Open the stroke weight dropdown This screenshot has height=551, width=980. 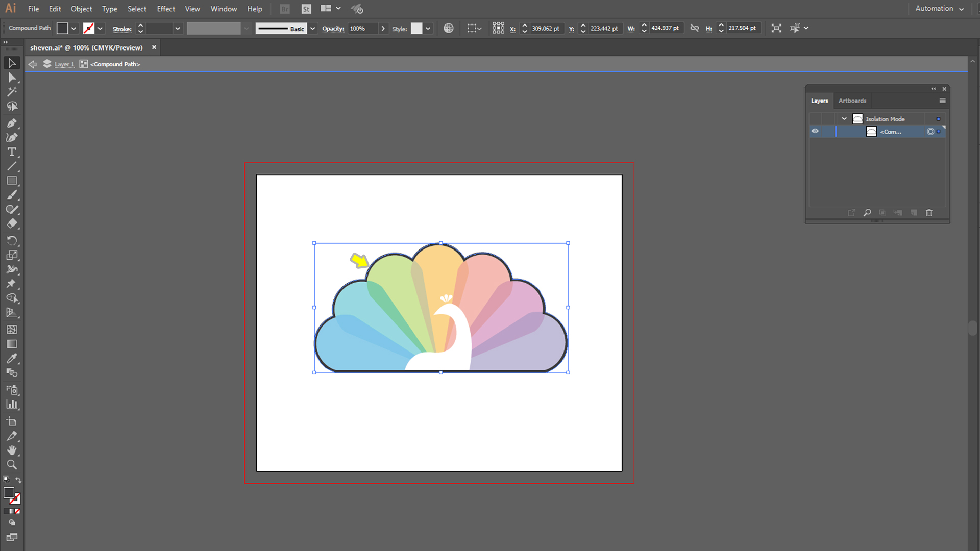(178, 29)
